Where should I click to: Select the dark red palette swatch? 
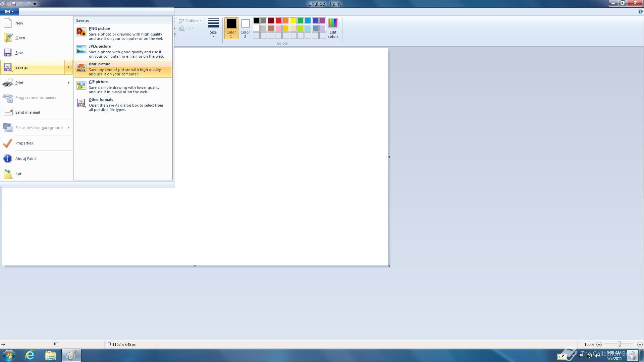click(x=271, y=21)
